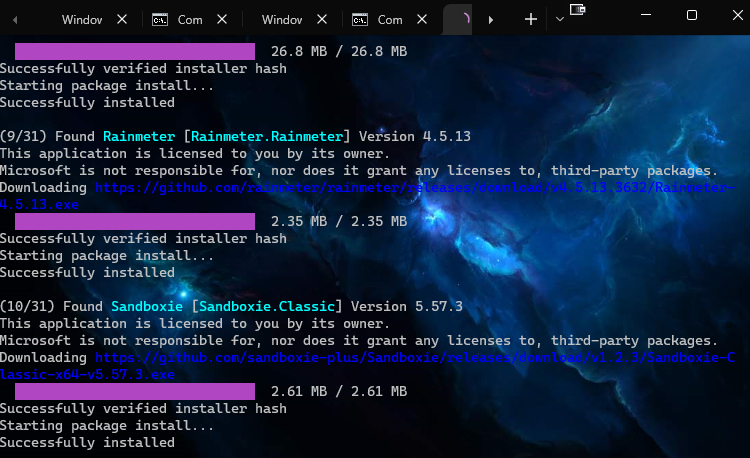Click the '[Sandboxie.Classic]' package ID
Viewport: 750px width, 458px height.
click(x=267, y=307)
